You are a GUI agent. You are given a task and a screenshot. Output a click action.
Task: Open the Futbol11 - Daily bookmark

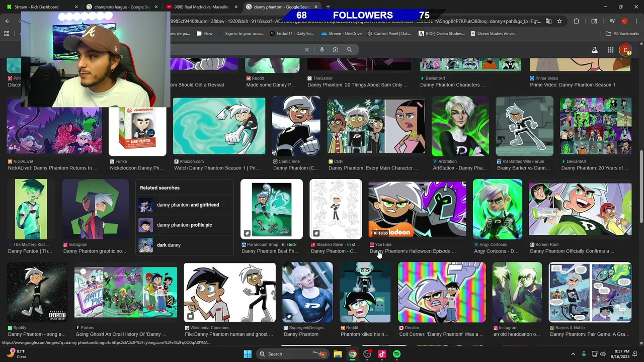coord(292,34)
